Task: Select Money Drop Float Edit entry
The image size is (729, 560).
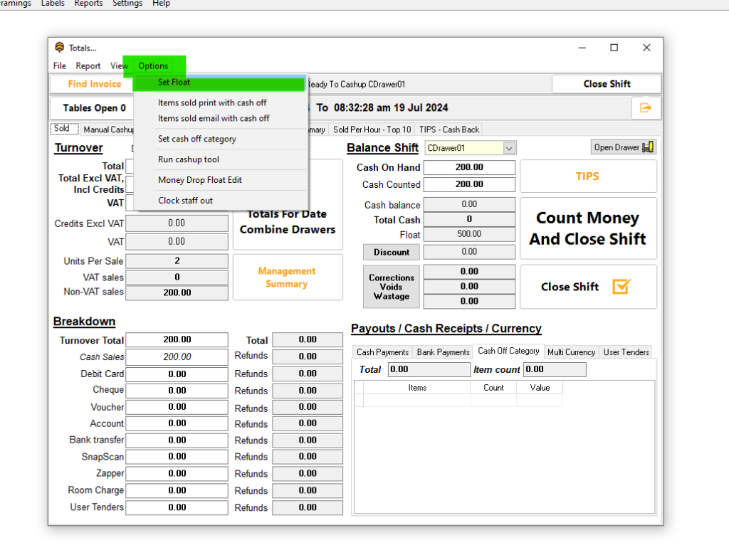Action: click(x=200, y=180)
